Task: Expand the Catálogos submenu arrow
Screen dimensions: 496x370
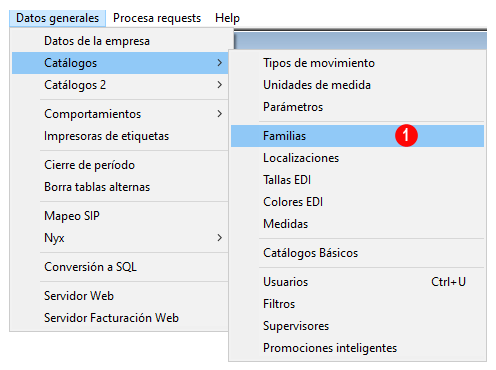Action: (x=219, y=63)
